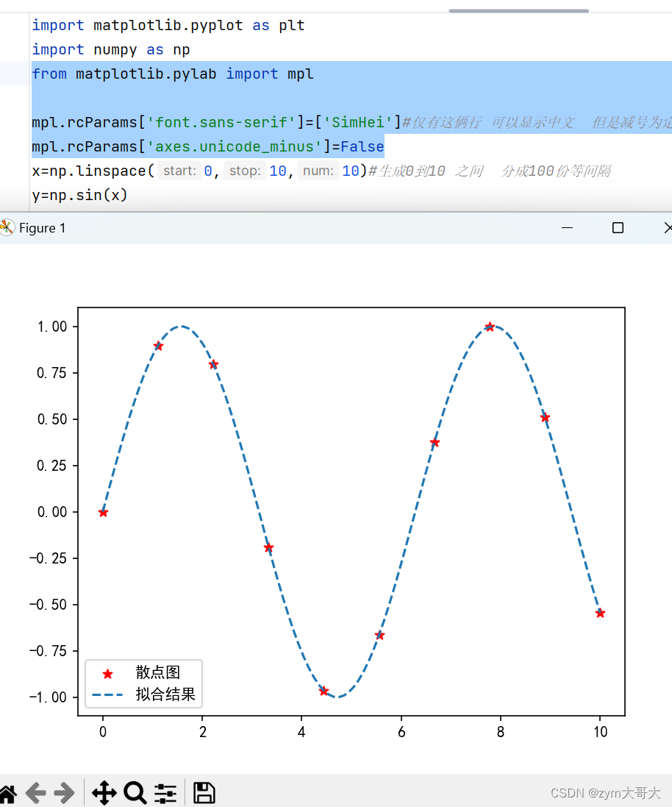This screenshot has height=807, width=672.
Task: Click the 'import numpy as np' line
Action: pyautogui.click(x=110, y=49)
